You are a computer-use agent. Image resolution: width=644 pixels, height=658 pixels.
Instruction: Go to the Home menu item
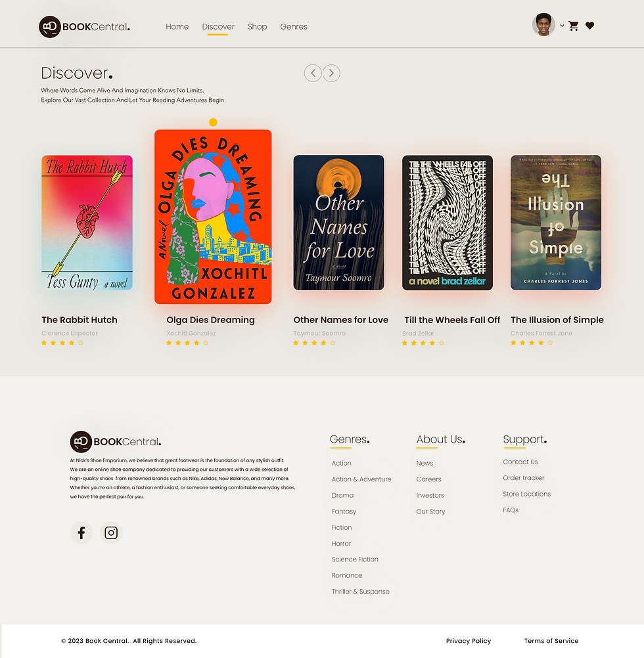pos(177,26)
